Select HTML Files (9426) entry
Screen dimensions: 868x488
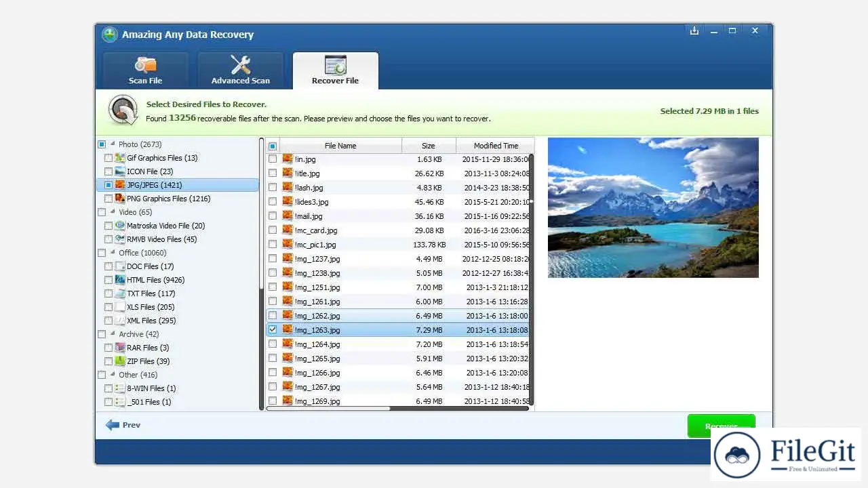[156, 280]
